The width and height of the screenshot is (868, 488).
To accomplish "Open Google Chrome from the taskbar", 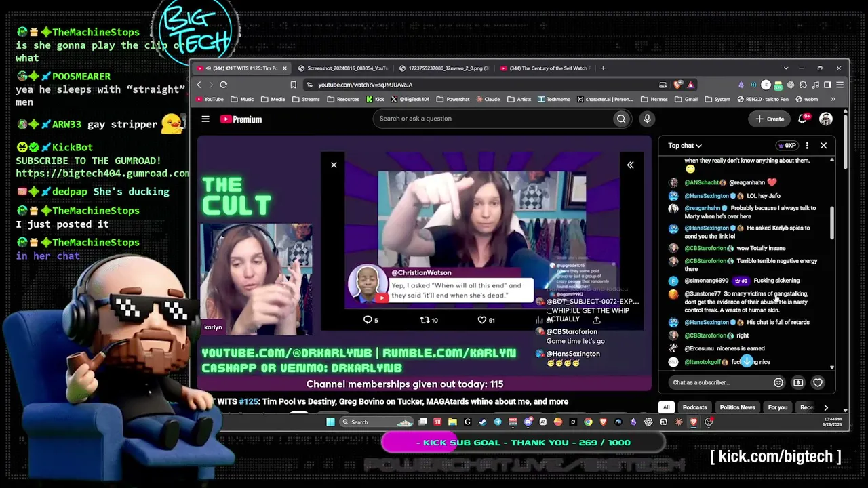I will [588, 422].
